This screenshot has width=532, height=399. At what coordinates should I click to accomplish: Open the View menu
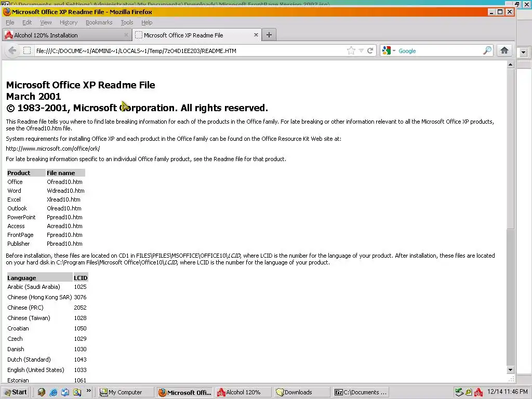pyautogui.click(x=46, y=22)
